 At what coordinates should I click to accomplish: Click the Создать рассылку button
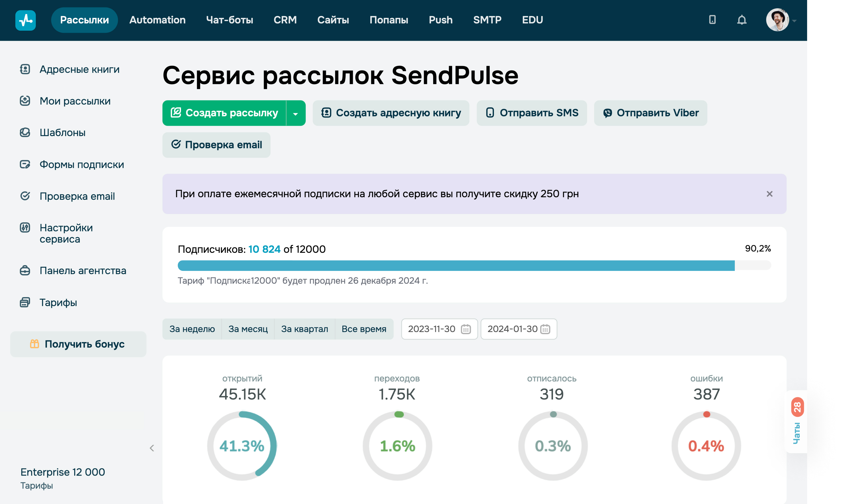224,113
